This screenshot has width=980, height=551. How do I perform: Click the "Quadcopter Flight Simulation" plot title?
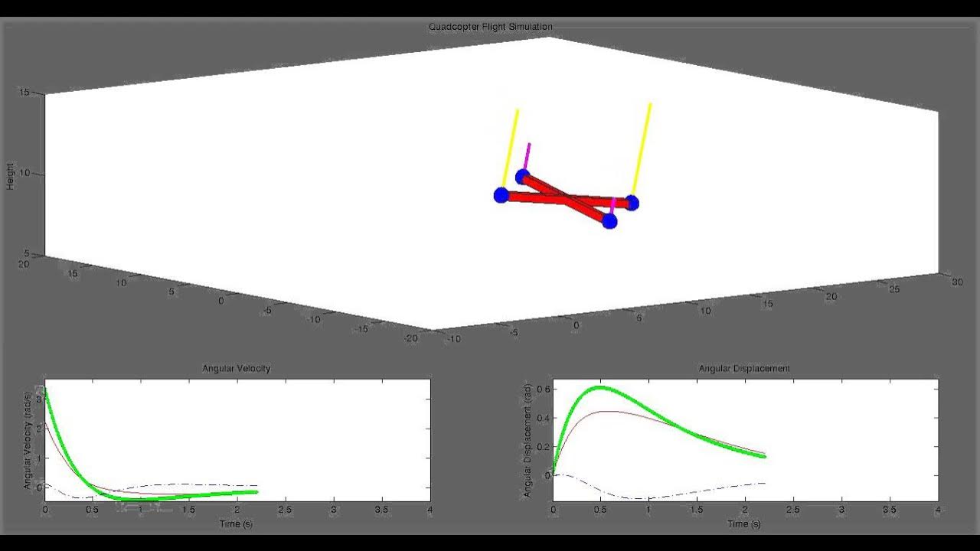pyautogui.click(x=490, y=27)
